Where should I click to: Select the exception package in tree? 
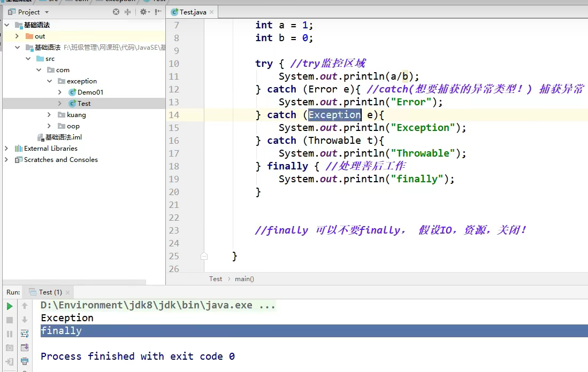pyautogui.click(x=82, y=81)
